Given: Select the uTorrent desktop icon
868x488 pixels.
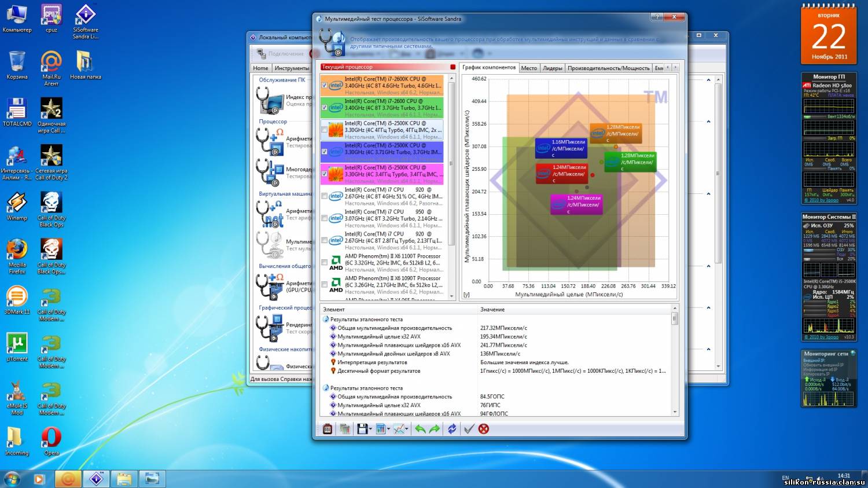Looking at the screenshot, I should pos(17,347).
